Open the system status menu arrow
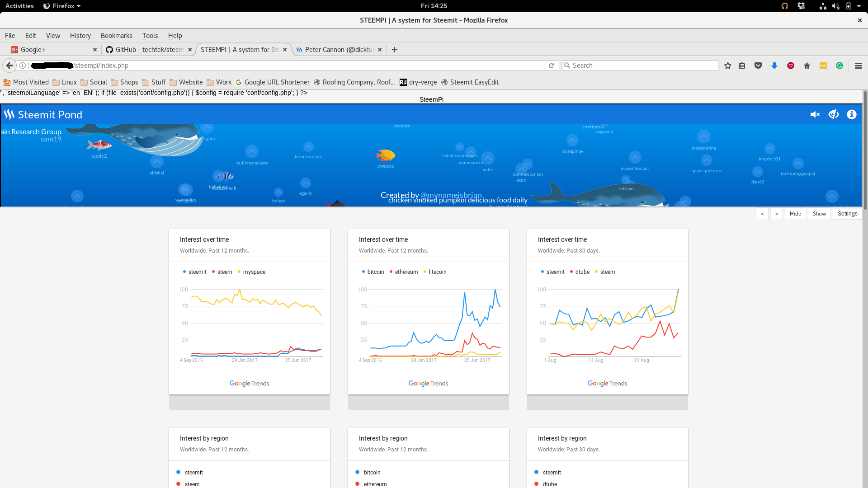868x488 pixels. coord(859,6)
